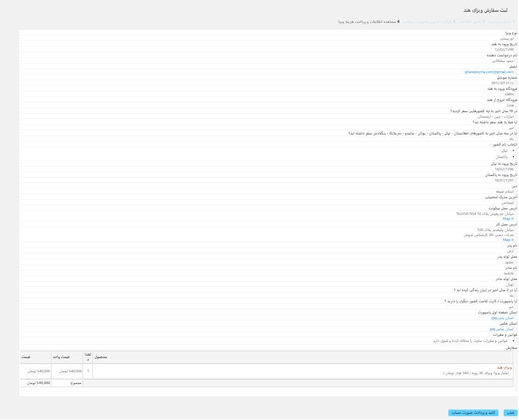Click the تعداد column header
Screen dimensions: 519x420
pos(87,357)
